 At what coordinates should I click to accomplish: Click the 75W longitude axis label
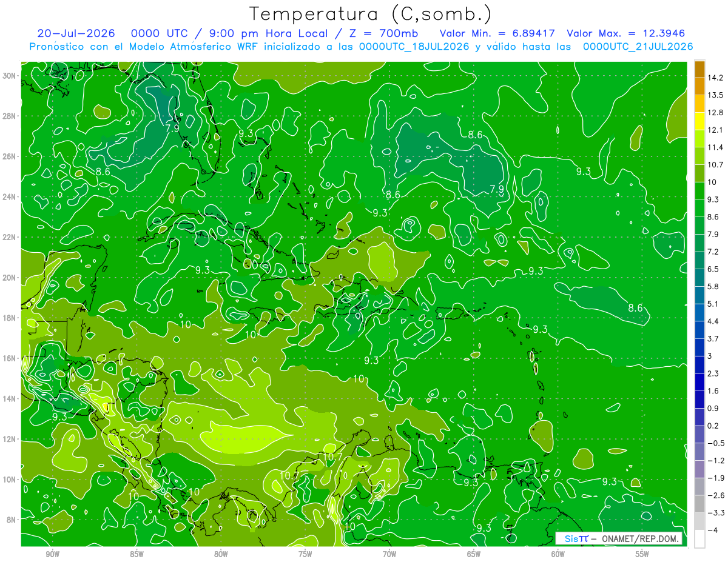305,554
